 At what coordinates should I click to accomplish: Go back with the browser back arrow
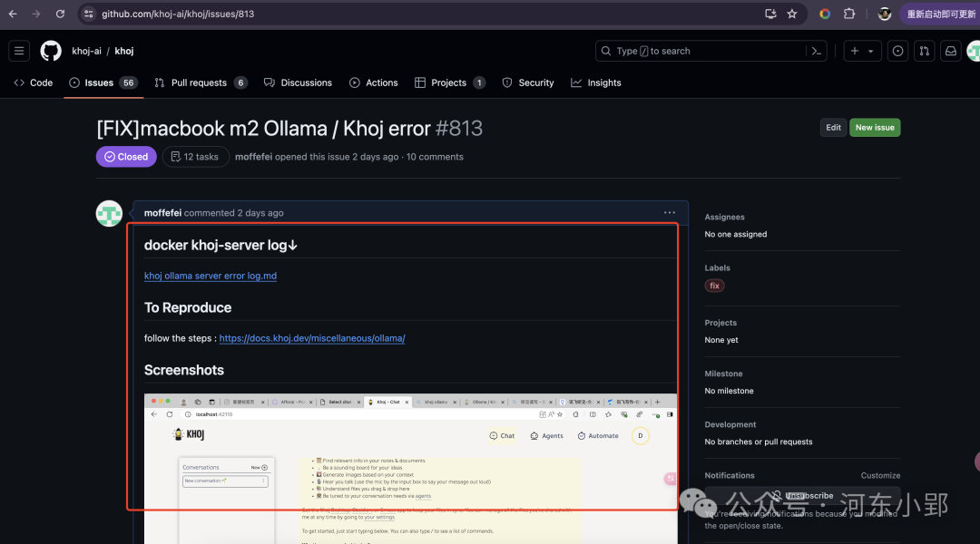tap(13, 14)
